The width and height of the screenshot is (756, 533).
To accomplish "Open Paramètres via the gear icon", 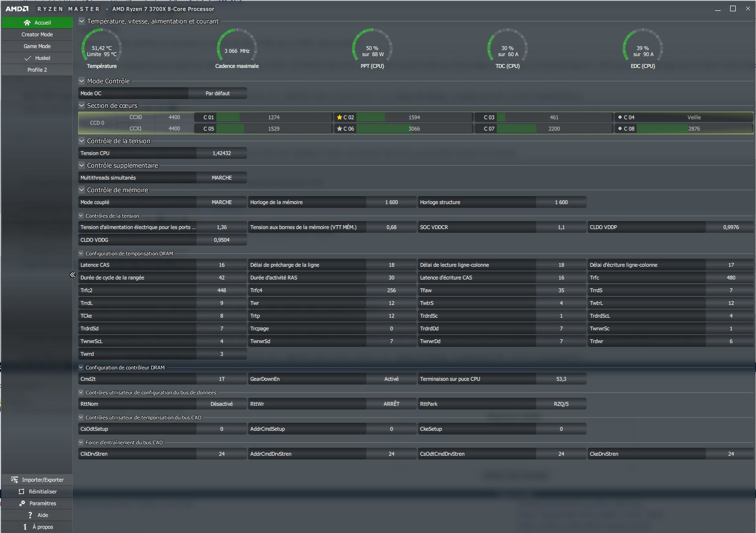I will 22,503.
